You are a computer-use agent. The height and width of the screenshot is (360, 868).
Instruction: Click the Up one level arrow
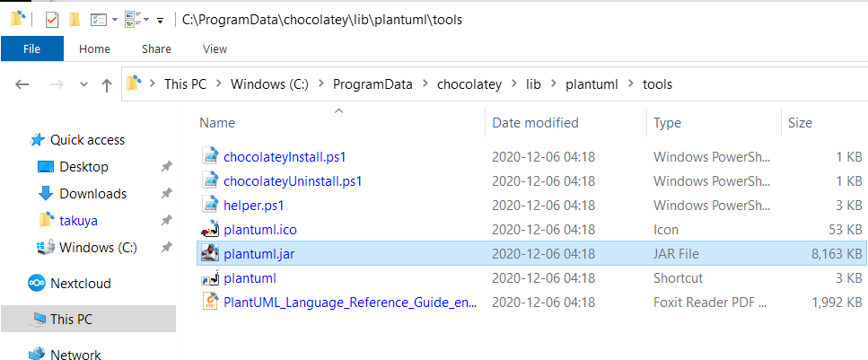click(x=107, y=84)
